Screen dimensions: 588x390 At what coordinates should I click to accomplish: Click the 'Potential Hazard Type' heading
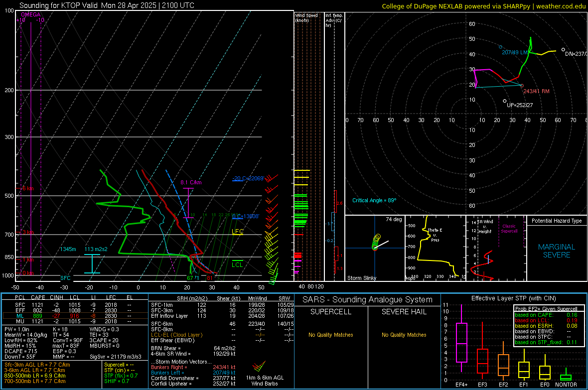point(557,221)
